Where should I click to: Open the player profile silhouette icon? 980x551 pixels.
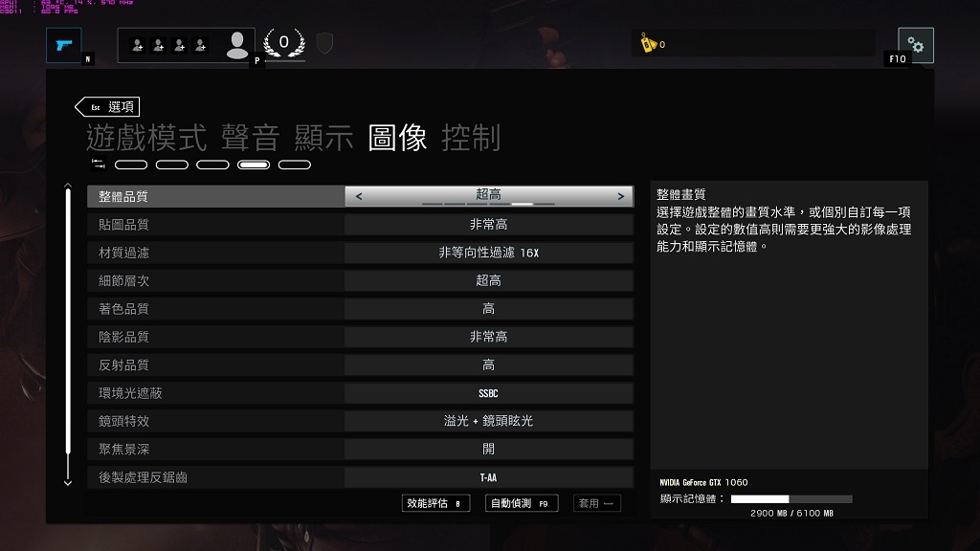237,45
